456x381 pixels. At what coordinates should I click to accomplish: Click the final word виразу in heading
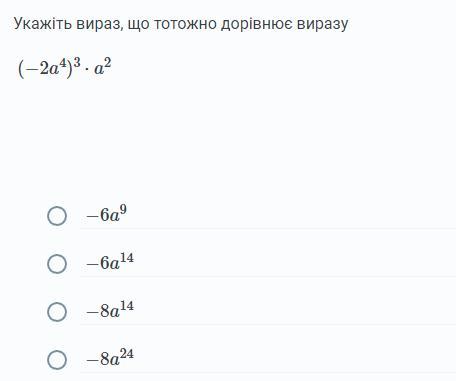pyautogui.click(x=323, y=25)
